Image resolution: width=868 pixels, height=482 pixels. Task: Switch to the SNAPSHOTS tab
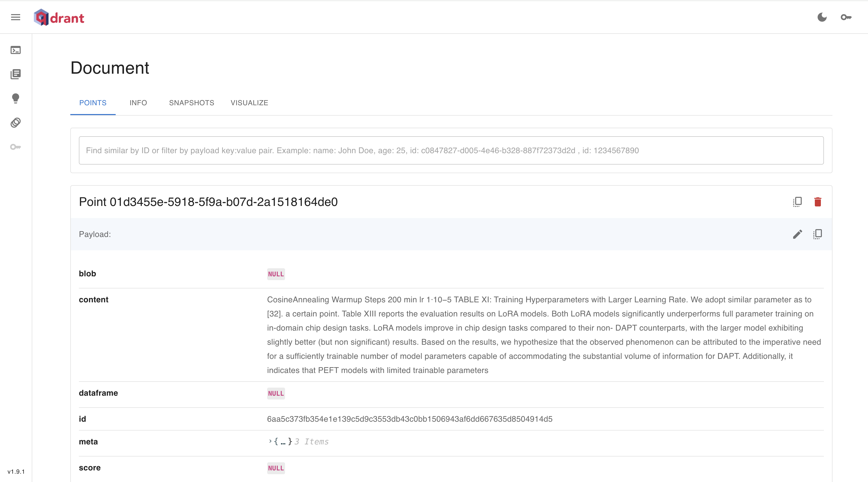[191, 103]
